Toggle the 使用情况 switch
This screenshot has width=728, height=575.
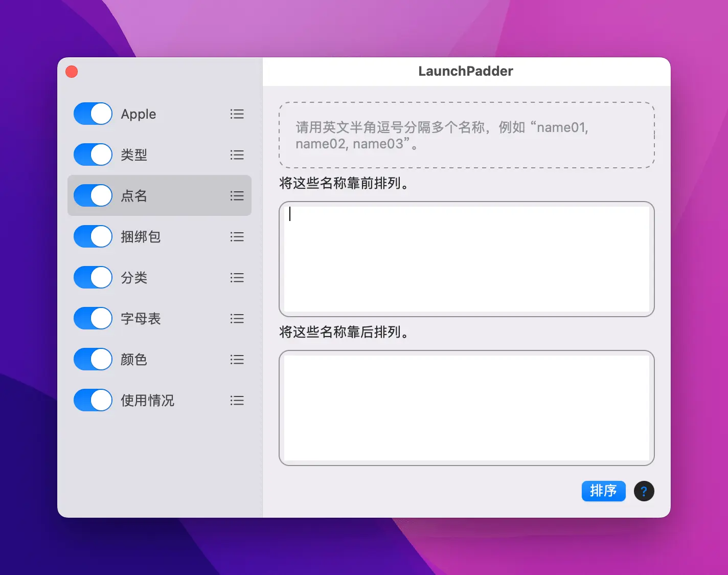[x=93, y=400]
